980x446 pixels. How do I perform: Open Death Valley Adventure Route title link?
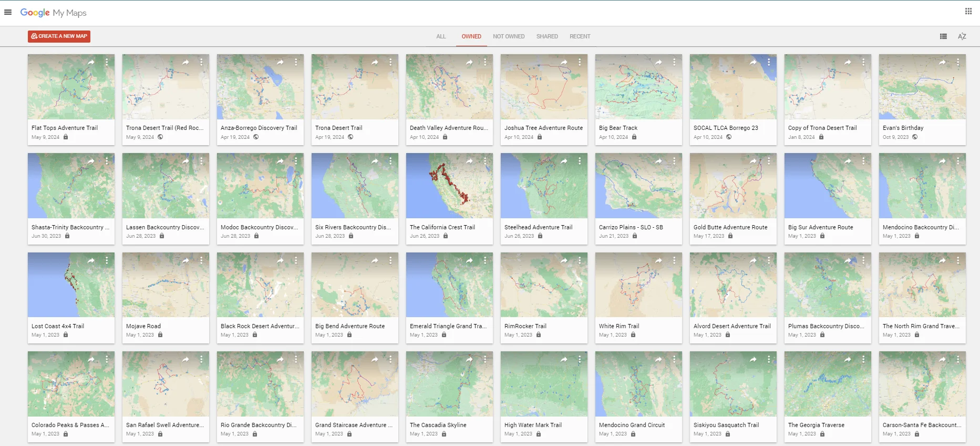tap(448, 128)
